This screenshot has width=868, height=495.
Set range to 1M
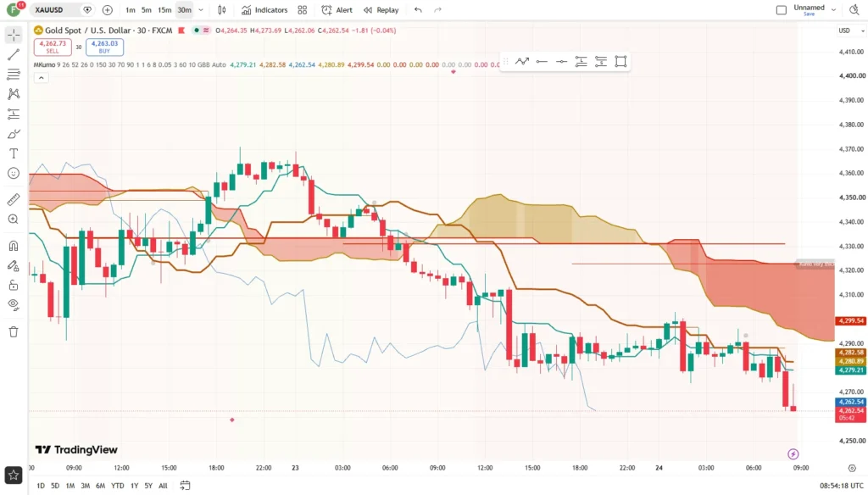pyautogui.click(x=70, y=486)
